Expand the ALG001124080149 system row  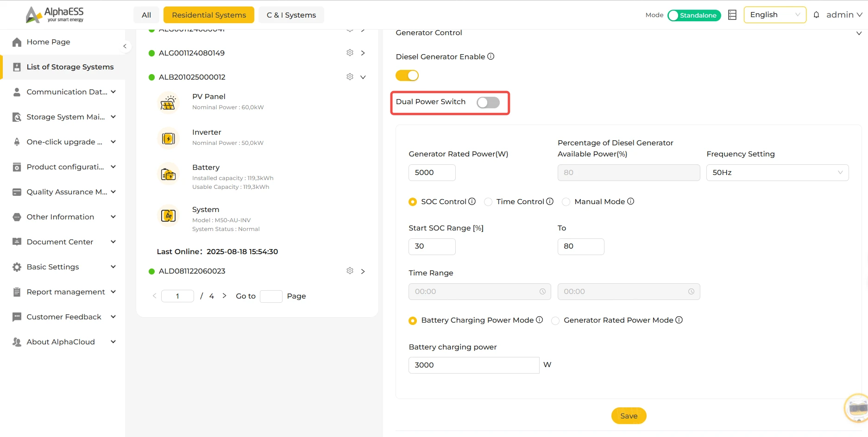[363, 53]
